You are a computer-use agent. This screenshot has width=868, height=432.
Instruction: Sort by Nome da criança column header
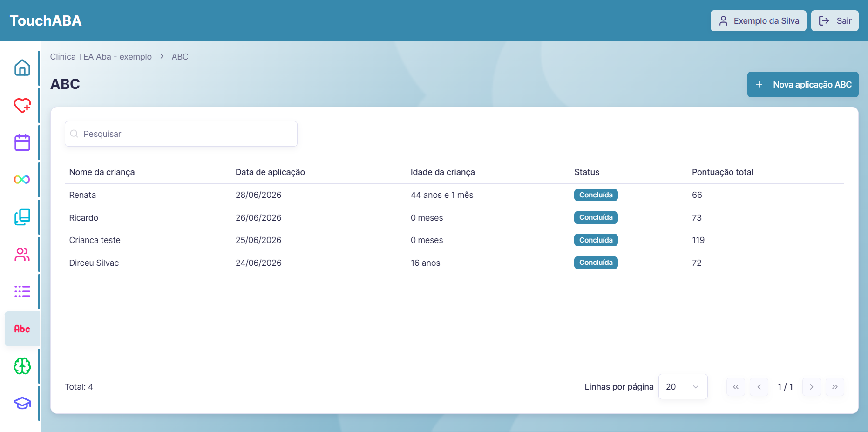click(x=102, y=172)
